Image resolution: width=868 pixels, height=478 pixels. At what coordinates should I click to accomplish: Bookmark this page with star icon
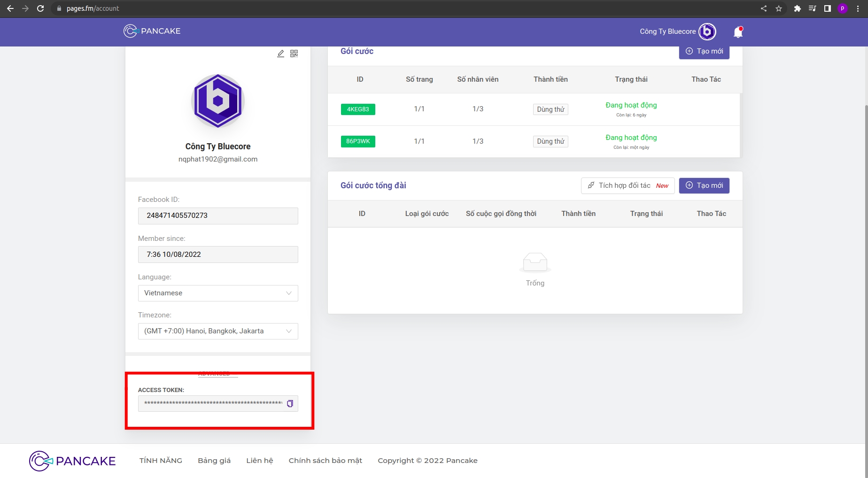(779, 8)
